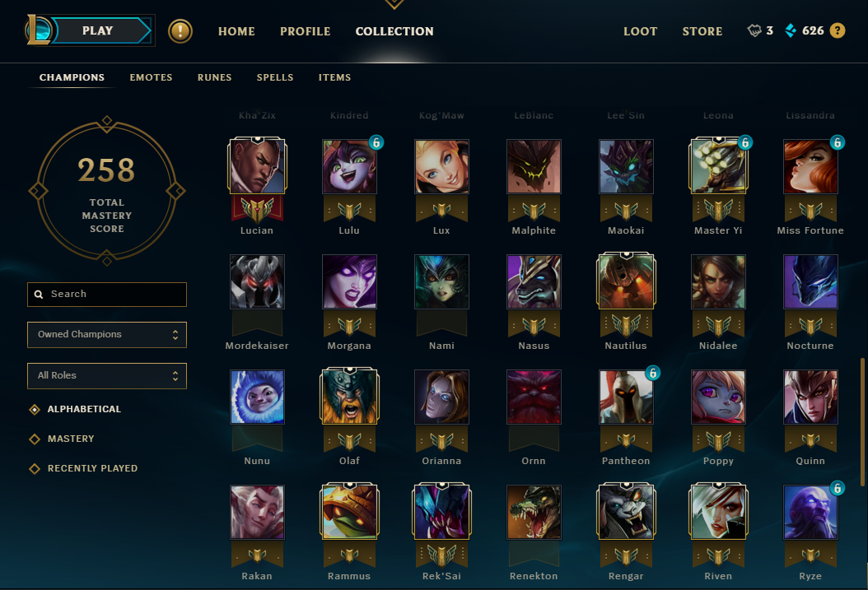Switch to the Runes tab
Viewport: 868px width, 590px height.
coord(215,77)
